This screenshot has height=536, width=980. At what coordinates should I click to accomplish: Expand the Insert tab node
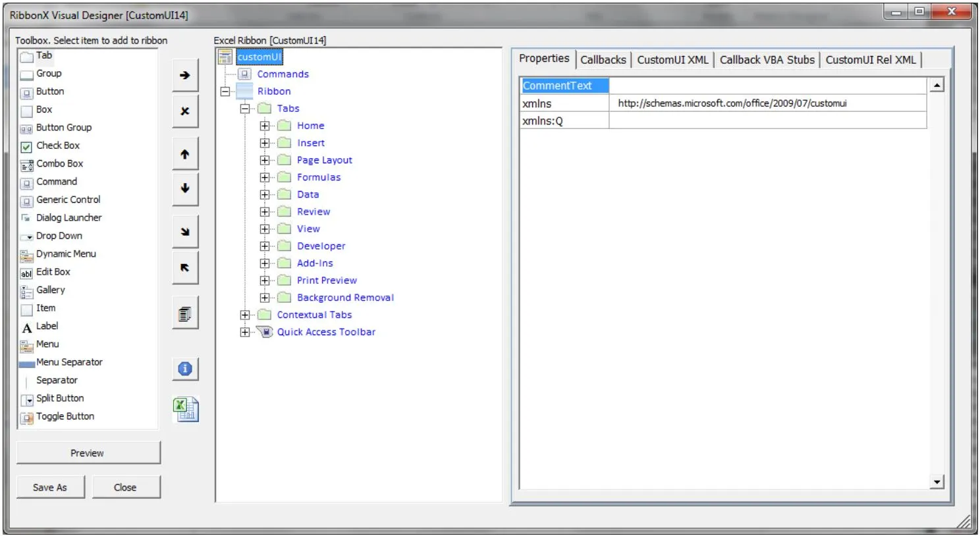[265, 143]
